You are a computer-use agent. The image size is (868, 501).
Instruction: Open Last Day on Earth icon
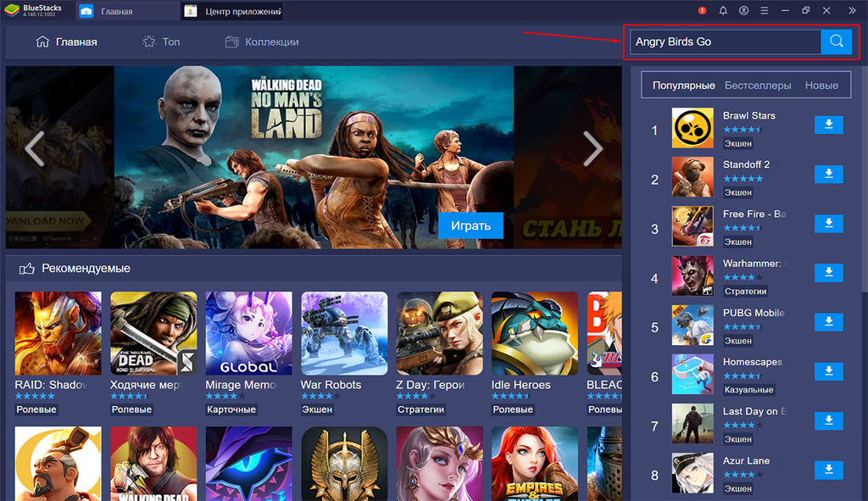point(693,424)
